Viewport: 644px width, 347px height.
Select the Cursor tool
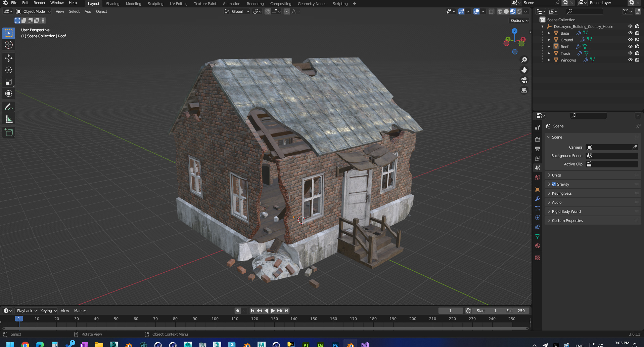tap(9, 45)
